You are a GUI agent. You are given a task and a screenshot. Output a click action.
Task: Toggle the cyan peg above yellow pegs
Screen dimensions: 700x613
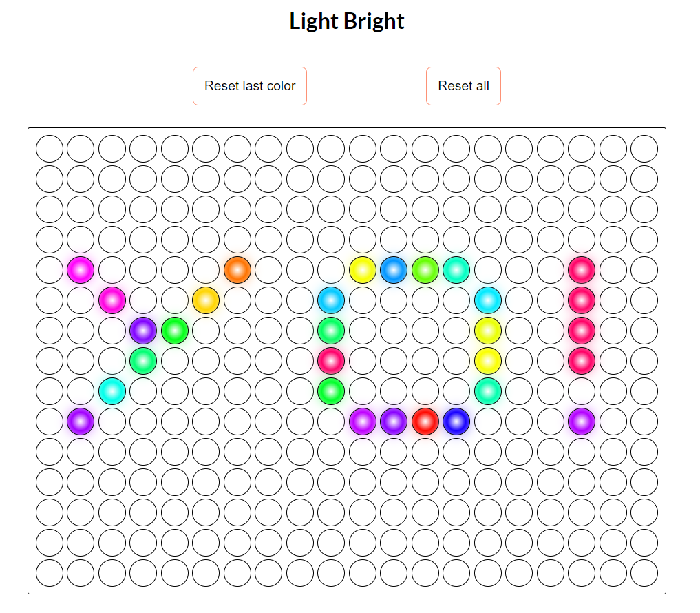(488, 300)
